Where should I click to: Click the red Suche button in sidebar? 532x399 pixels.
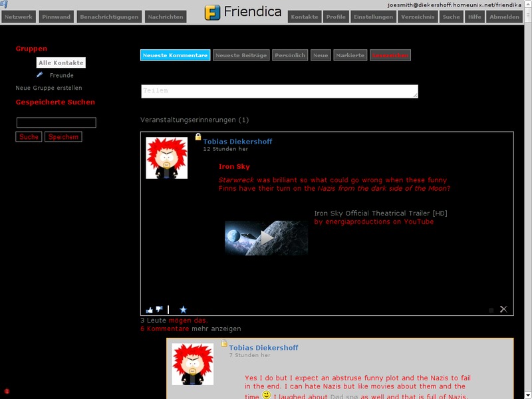tap(29, 137)
